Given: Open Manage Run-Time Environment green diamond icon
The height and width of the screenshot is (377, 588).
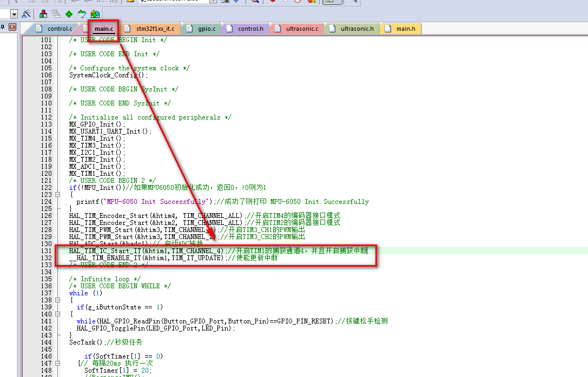Looking at the screenshot, I should [x=69, y=14].
